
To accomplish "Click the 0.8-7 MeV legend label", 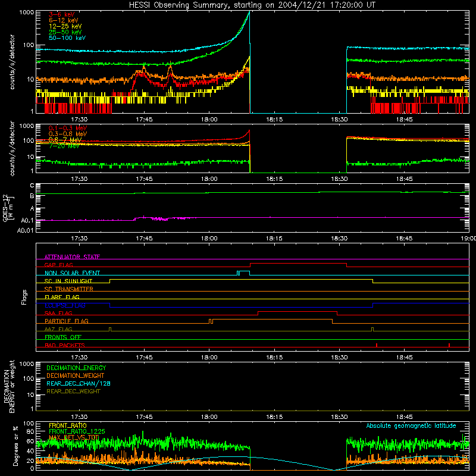I will [x=65, y=140].
